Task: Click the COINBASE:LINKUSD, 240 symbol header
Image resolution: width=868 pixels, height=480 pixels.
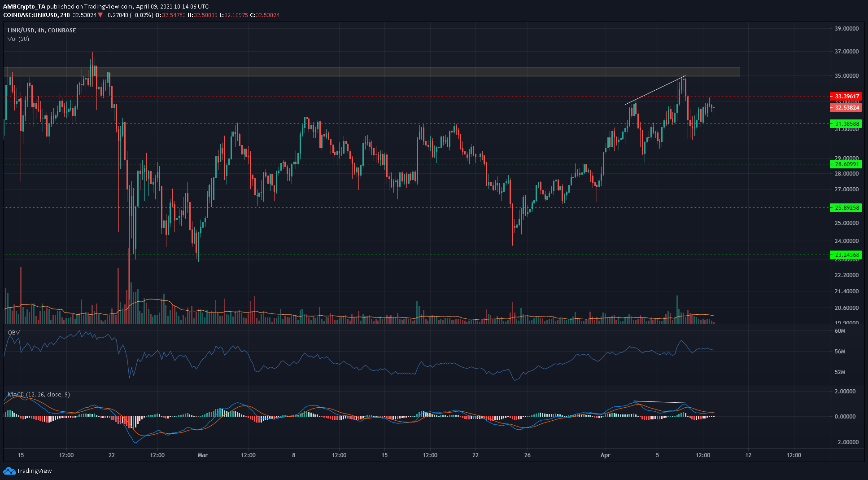Action: point(36,15)
